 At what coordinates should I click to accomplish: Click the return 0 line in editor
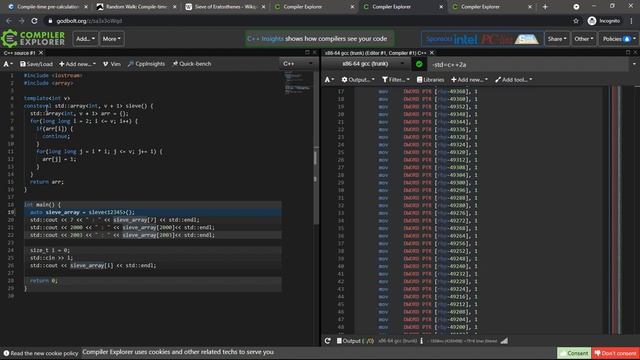click(x=44, y=281)
